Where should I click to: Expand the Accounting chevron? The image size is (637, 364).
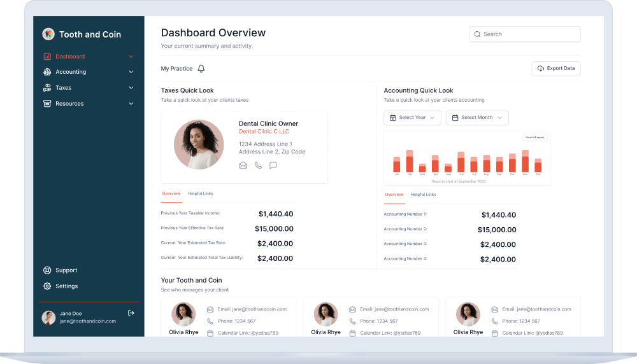[x=131, y=72]
